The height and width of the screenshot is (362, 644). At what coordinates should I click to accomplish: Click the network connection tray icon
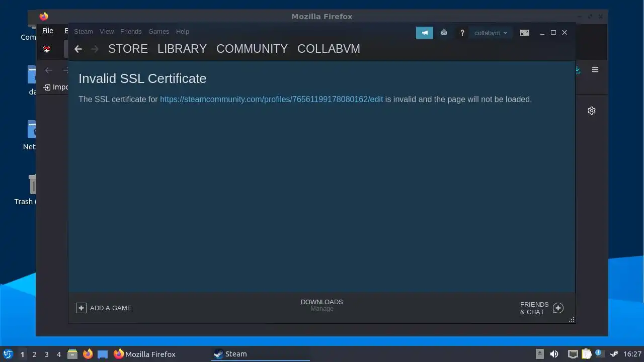pos(573,354)
